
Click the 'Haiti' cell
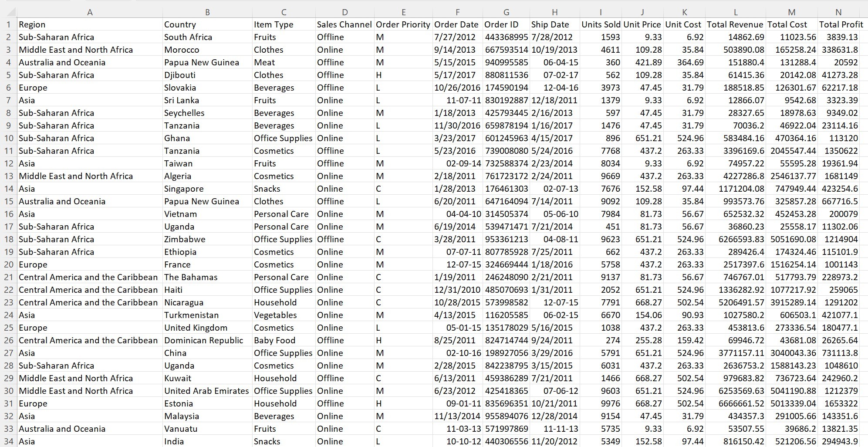pos(207,290)
